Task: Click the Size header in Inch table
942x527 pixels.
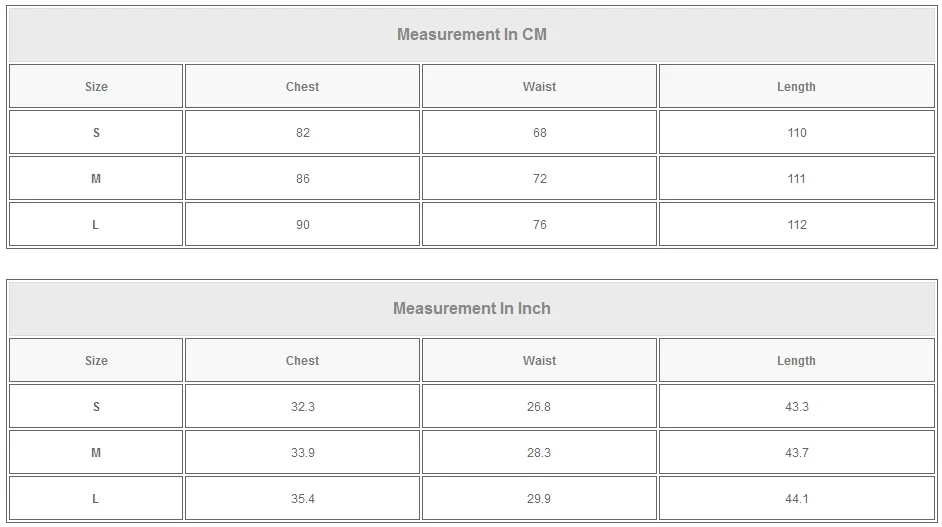Action: [x=96, y=361]
